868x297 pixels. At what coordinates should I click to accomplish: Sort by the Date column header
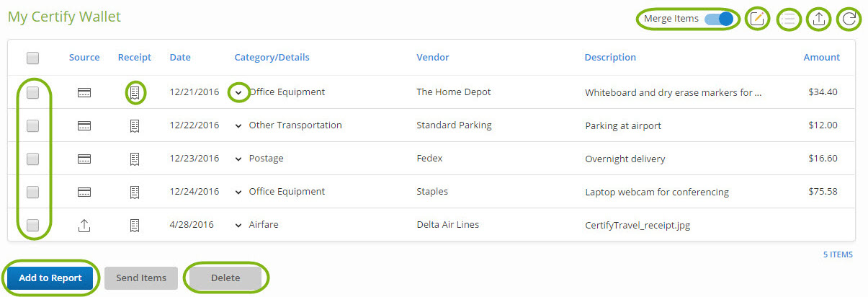(180, 58)
